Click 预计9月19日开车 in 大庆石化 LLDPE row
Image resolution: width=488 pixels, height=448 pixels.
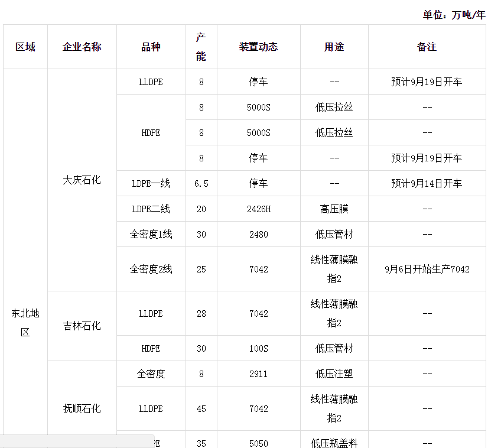(427, 82)
